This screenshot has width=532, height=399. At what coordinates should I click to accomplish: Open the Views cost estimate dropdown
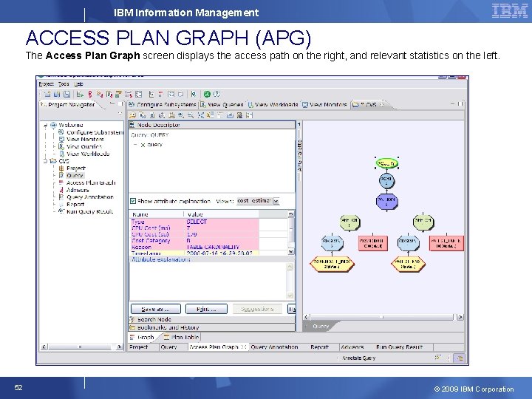(276, 201)
